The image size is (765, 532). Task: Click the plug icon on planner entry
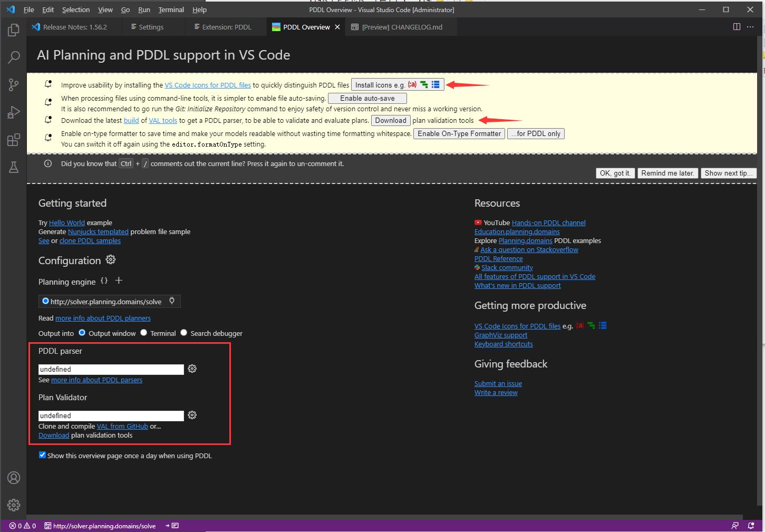click(x=171, y=301)
